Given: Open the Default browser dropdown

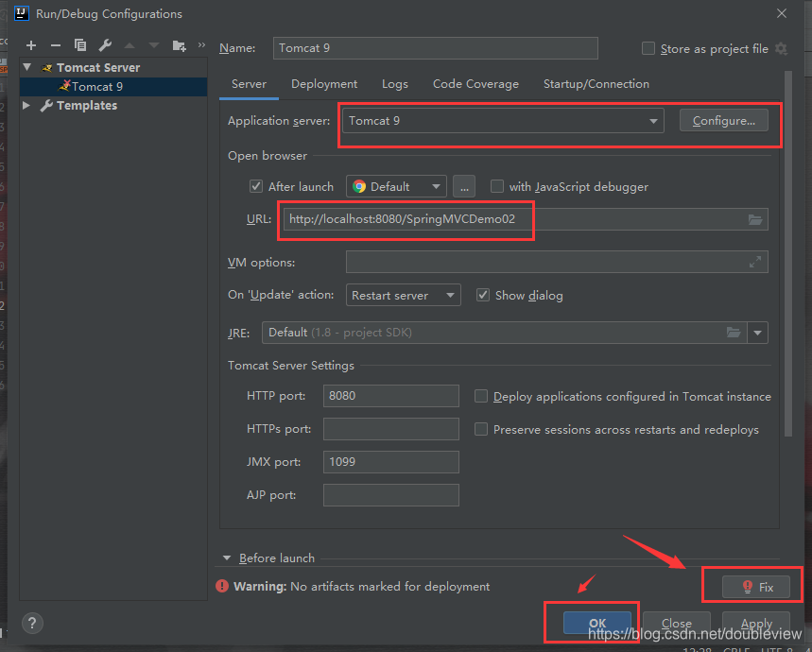Looking at the screenshot, I should coord(396,186).
